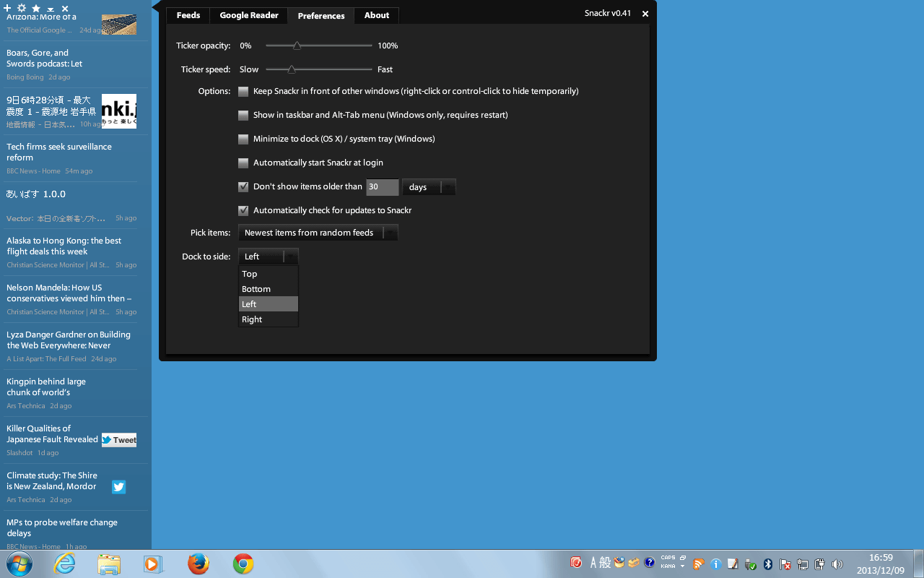Open Windows Explorer folder icon in taskbar
Screen dimensions: 924x578
tap(109, 564)
